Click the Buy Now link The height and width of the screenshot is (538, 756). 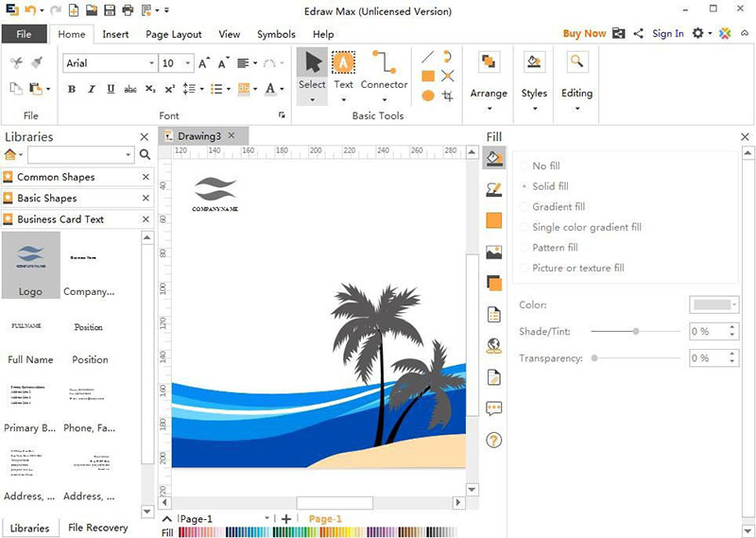point(584,33)
